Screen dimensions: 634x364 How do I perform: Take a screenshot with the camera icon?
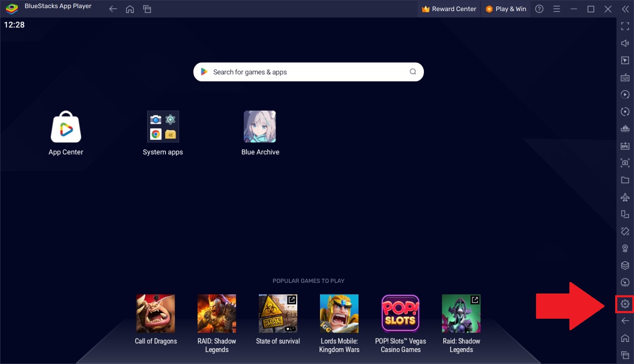(x=625, y=163)
